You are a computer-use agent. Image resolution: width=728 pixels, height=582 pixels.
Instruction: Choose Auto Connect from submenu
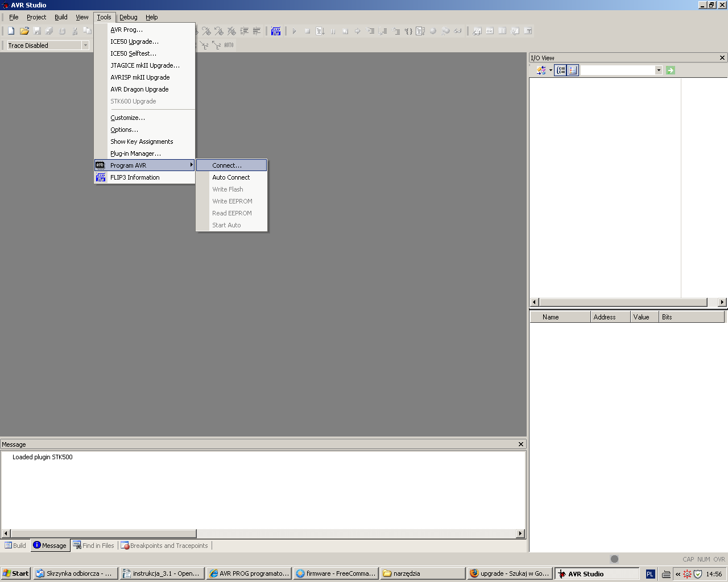[x=231, y=177]
